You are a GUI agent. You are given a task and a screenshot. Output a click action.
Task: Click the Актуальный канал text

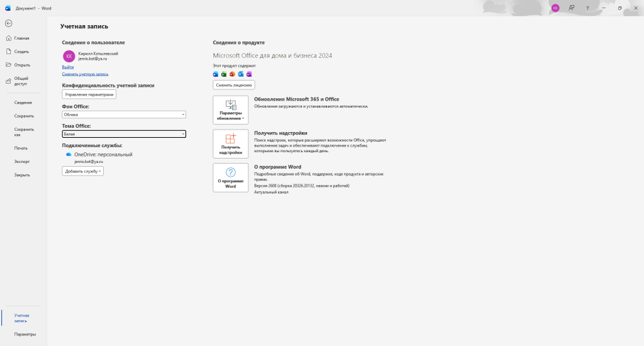pyautogui.click(x=271, y=192)
